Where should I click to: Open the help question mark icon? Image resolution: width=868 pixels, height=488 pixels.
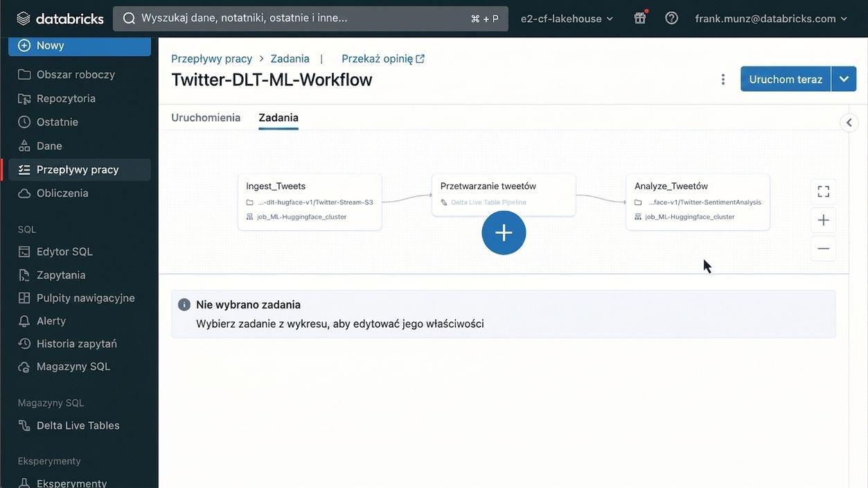pos(671,18)
